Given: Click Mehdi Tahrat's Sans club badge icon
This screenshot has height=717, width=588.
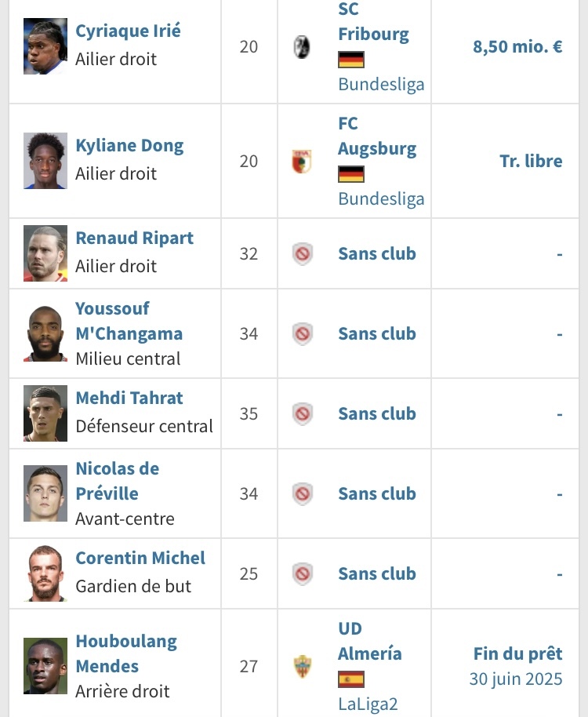Looking at the screenshot, I should 302,414.
